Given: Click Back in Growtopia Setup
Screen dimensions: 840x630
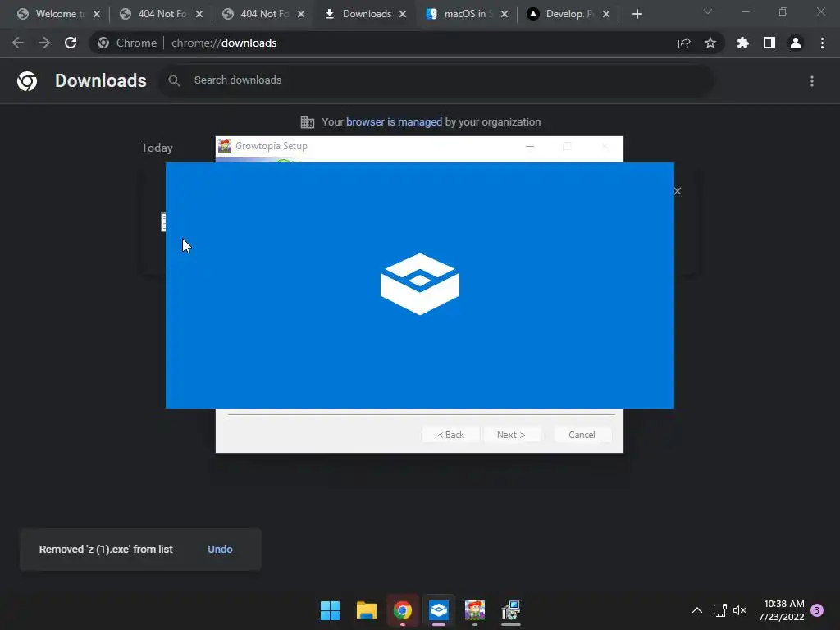Looking at the screenshot, I should [x=450, y=435].
